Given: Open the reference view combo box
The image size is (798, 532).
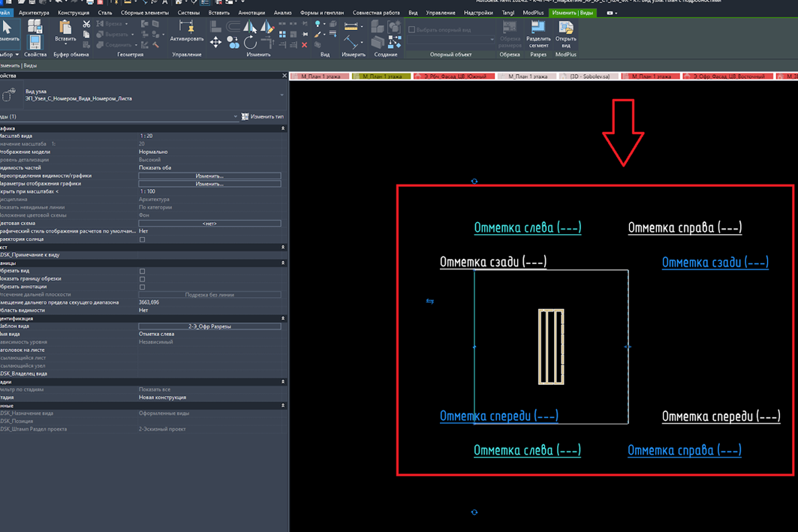Looking at the screenshot, I should pos(450,39).
